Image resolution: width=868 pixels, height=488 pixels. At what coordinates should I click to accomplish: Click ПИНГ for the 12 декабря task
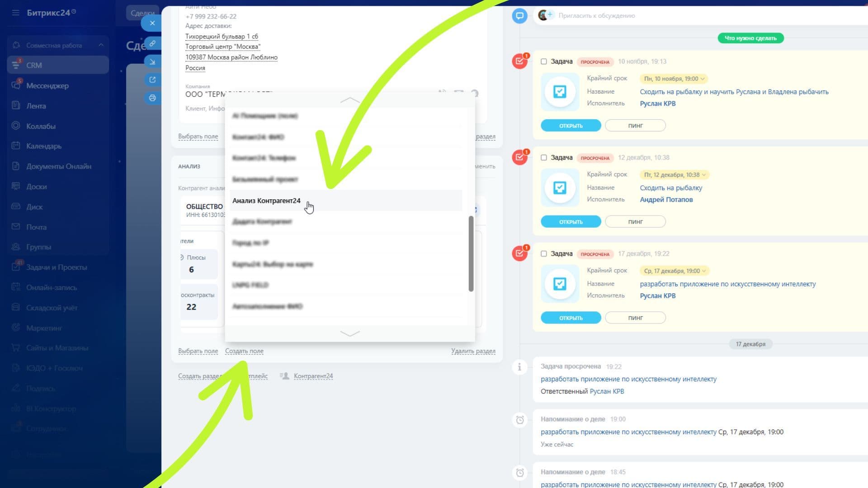635,222
